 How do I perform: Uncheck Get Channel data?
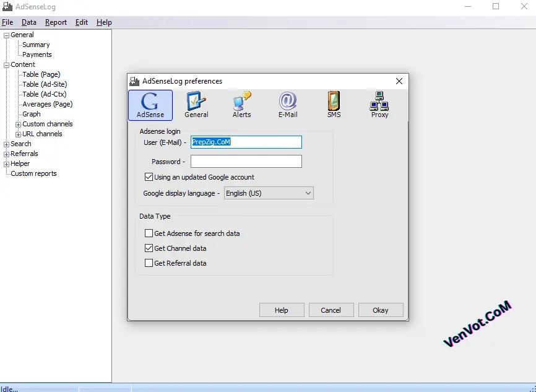(149, 248)
